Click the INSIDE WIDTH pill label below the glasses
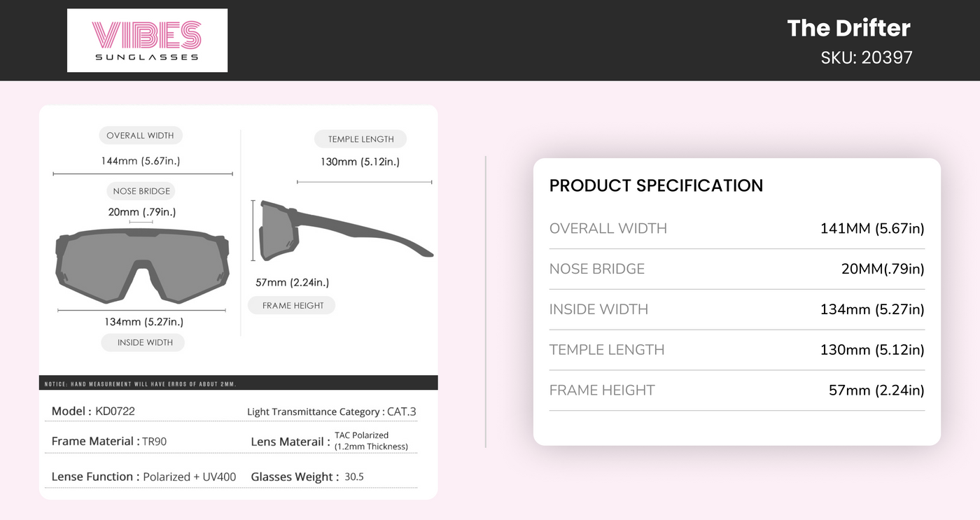Viewport: 980px width, 520px height. pos(145,342)
